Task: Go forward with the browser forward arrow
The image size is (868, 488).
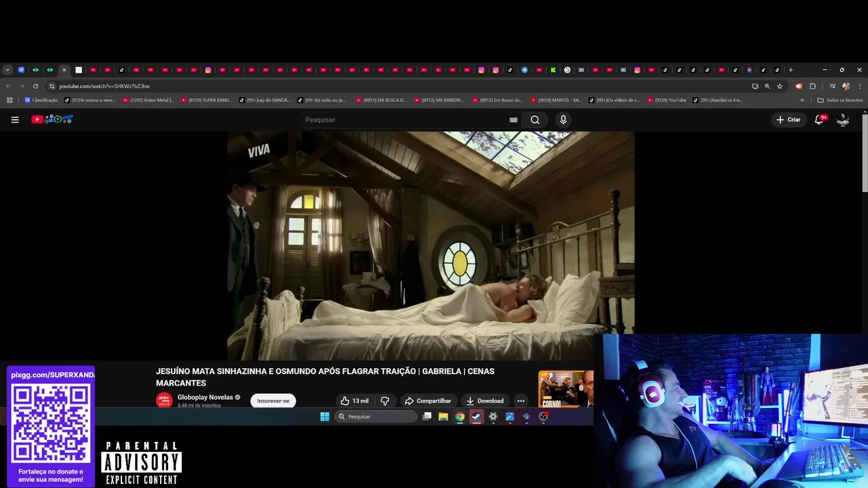Action: click(22, 86)
